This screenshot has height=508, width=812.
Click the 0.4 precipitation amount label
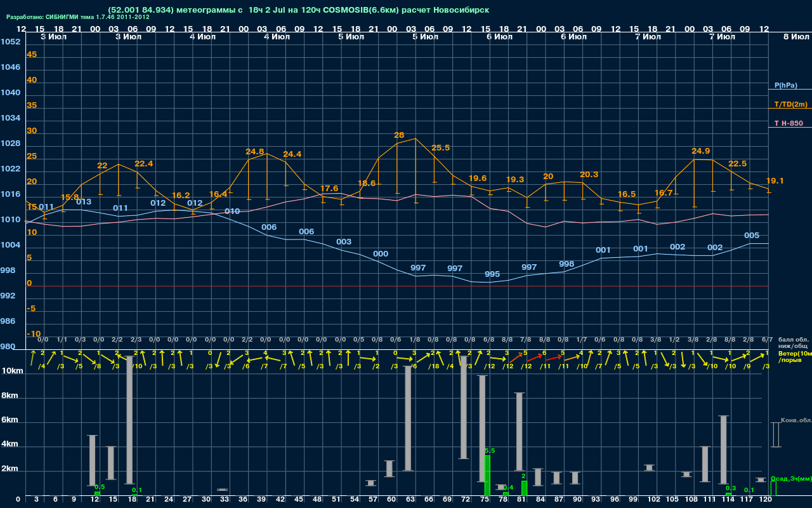point(508,488)
